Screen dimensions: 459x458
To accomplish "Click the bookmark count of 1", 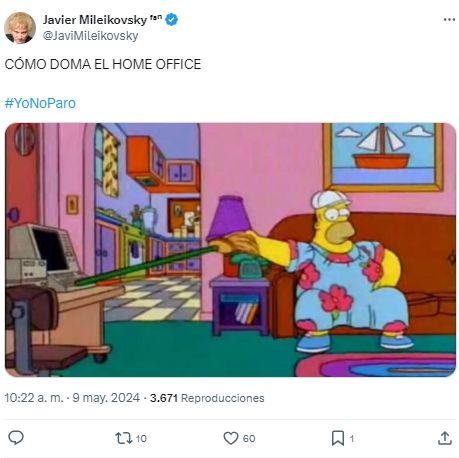I will (x=352, y=438).
